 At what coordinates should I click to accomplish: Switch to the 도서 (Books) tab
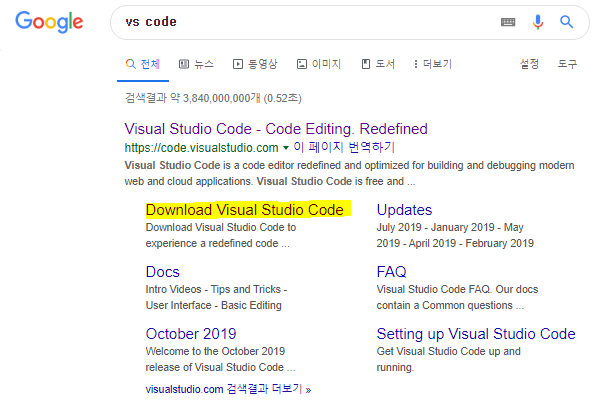coord(378,64)
